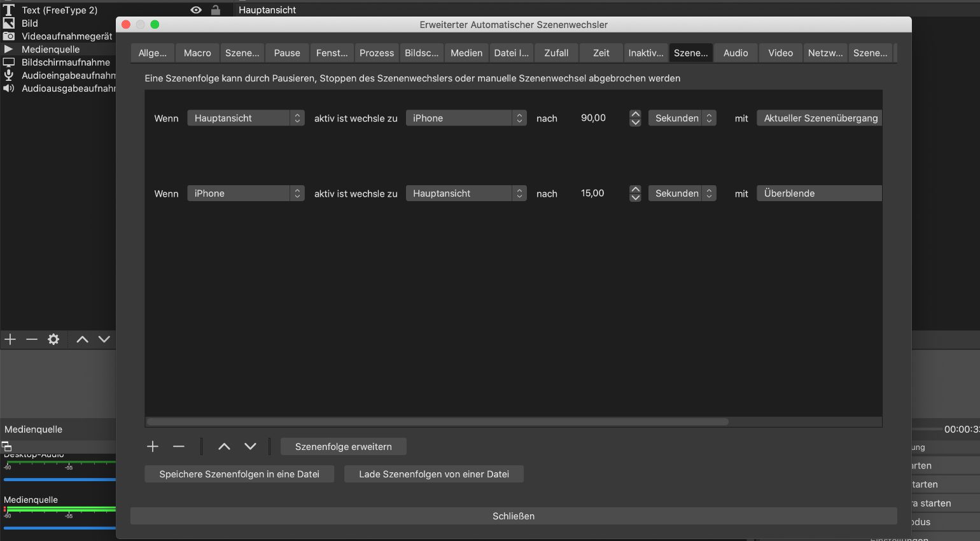Viewport: 980px width, 541px height.
Task: Toggle lock on Text (FreeType 2) source
Action: coord(216,10)
